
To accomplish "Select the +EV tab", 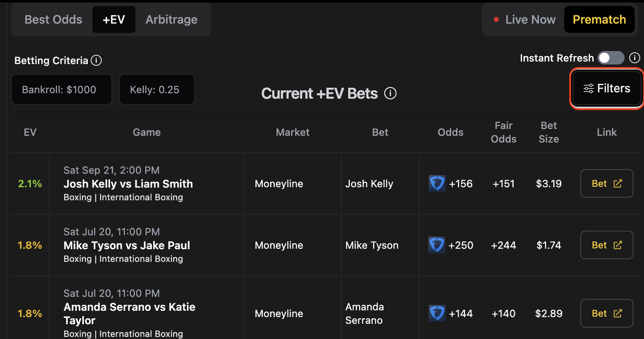I will click(x=114, y=19).
